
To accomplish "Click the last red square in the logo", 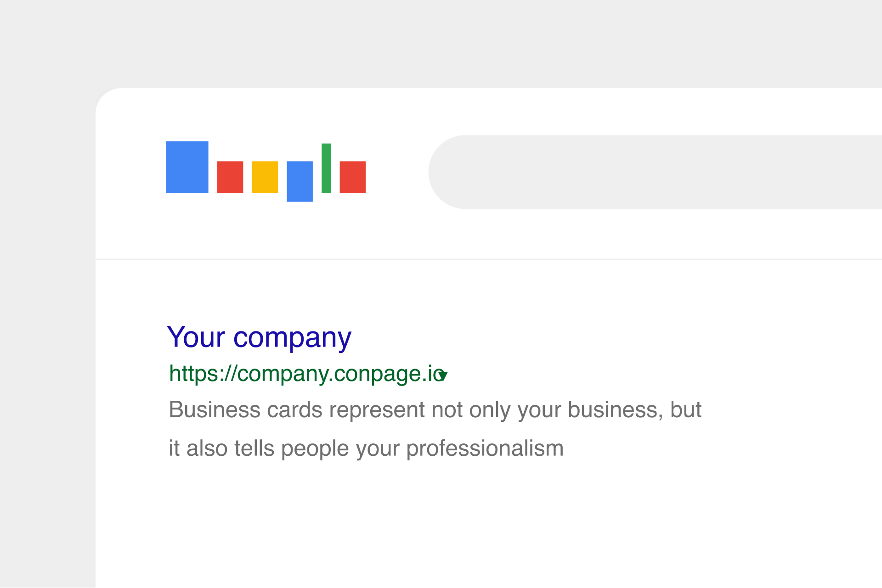I will (353, 177).
